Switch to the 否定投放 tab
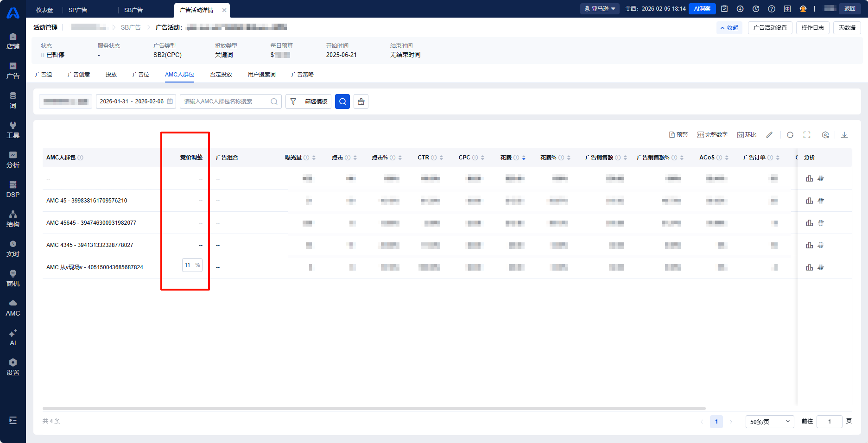This screenshot has width=868, height=443. (221, 75)
